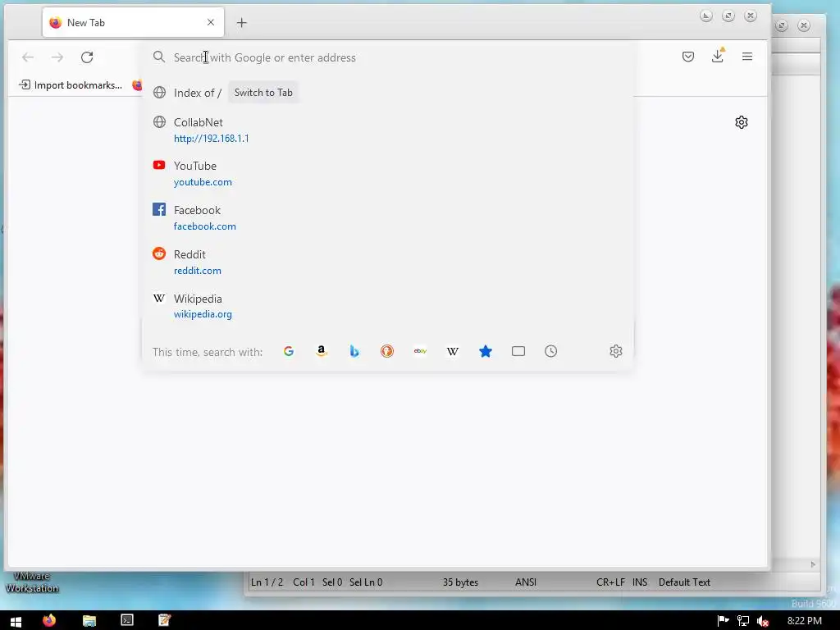This screenshot has height=630, width=840.
Task: Open File Explorer from the taskbar
Action: [x=89, y=620]
